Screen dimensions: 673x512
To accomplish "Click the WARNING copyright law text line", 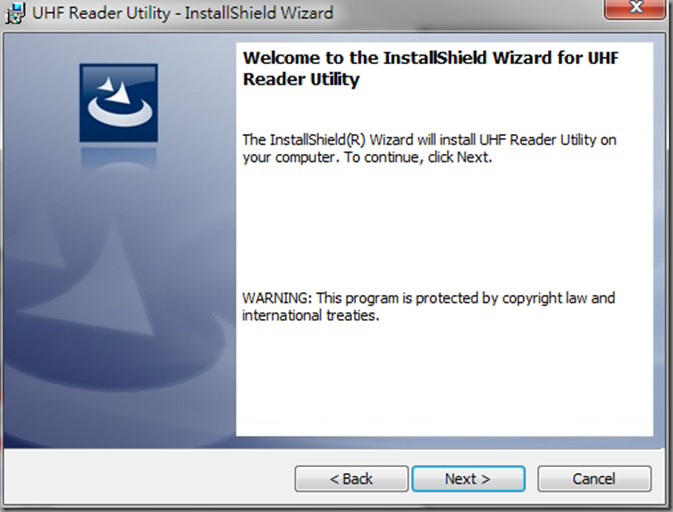I will tap(428, 298).
